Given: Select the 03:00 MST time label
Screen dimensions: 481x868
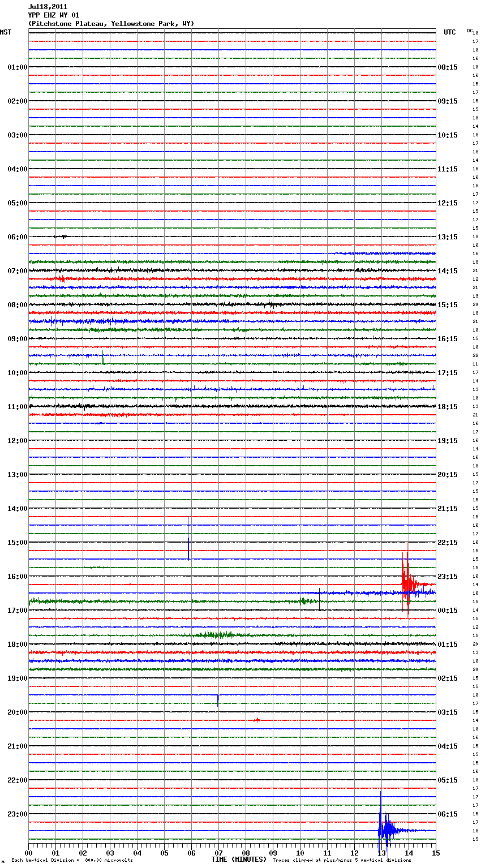Looking at the screenshot, I should click(x=17, y=135).
